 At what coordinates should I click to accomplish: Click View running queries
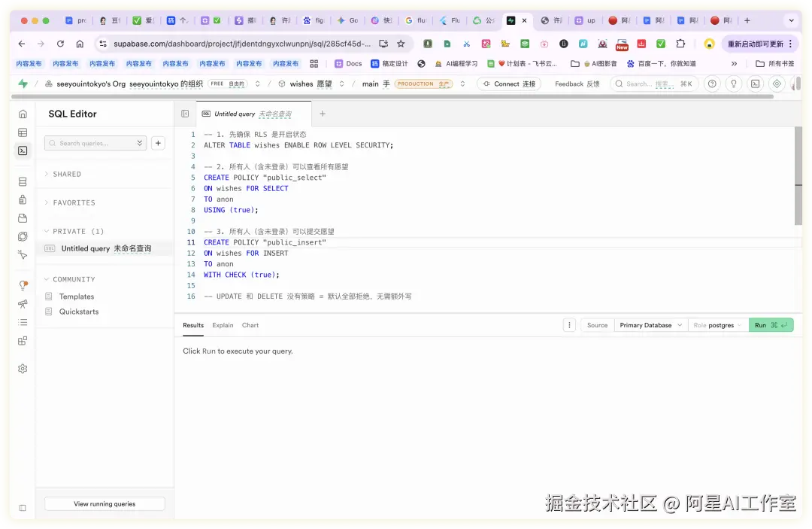[x=104, y=503]
